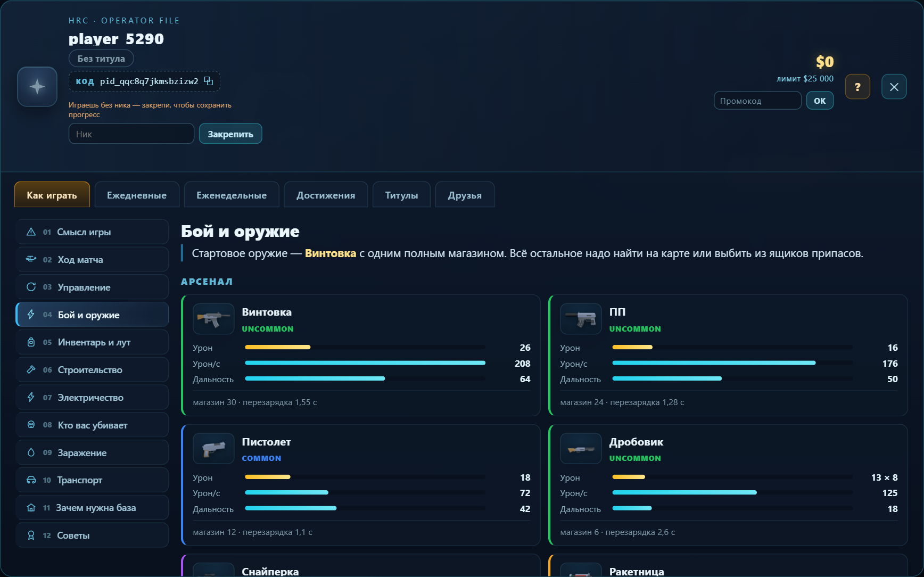Click the Закрепить button
The width and height of the screenshot is (924, 577).
pos(230,134)
